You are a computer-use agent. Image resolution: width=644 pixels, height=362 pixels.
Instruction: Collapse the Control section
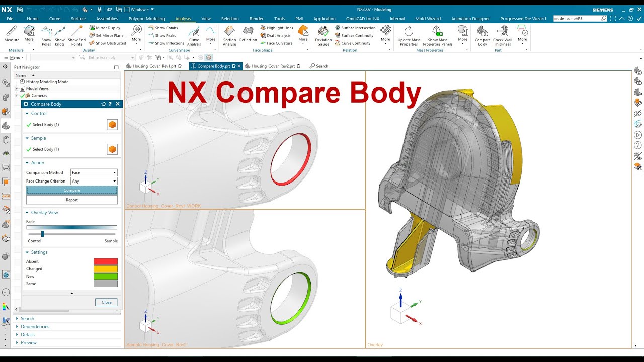pyautogui.click(x=27, y=114)
